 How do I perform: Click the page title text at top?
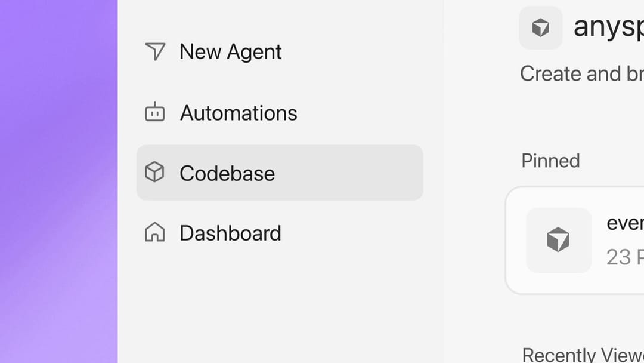point(609,27)
